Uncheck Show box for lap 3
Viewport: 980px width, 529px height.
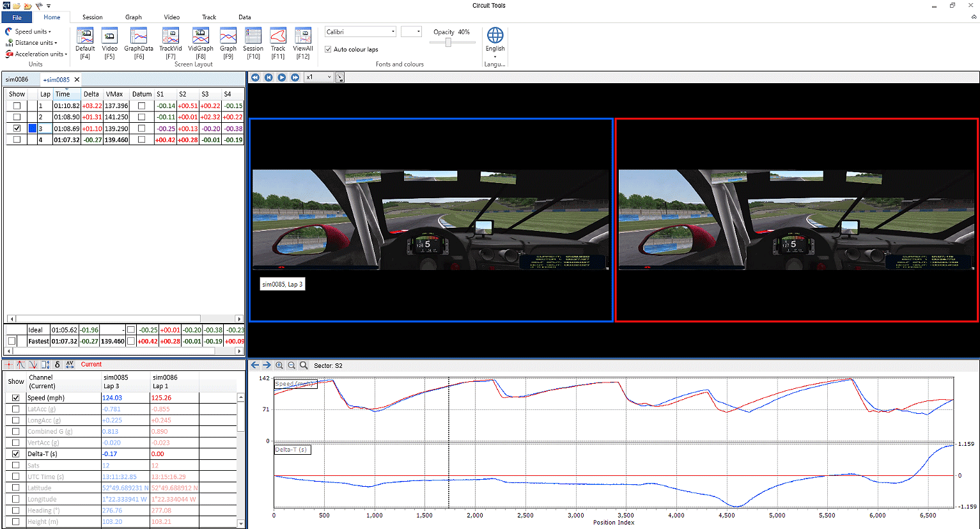pyautogui.click(x=17, y=129)
